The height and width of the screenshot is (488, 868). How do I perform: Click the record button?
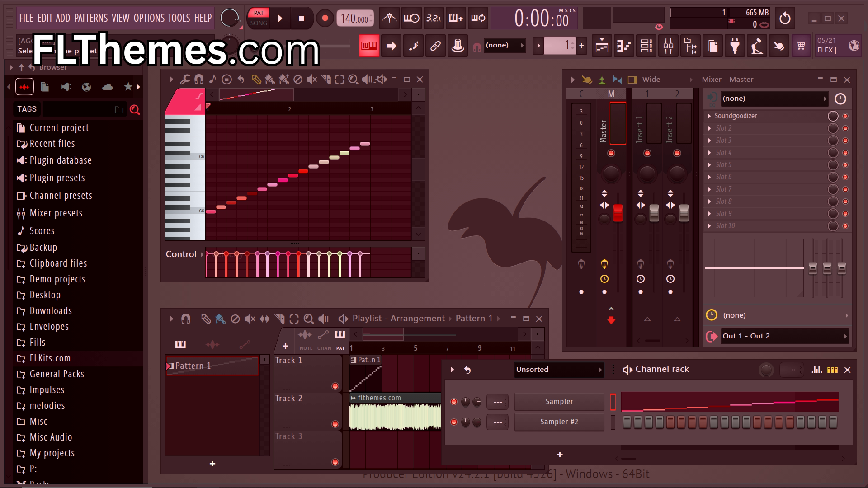[325, 19]
